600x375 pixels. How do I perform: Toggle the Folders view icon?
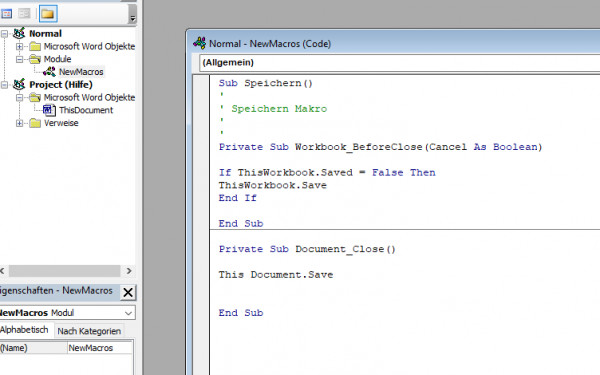(48, 14)
